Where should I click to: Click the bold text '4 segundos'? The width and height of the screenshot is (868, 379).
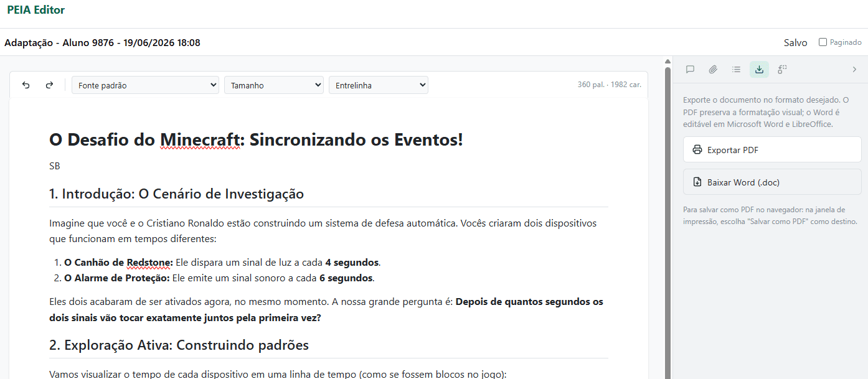pos(352,263)
